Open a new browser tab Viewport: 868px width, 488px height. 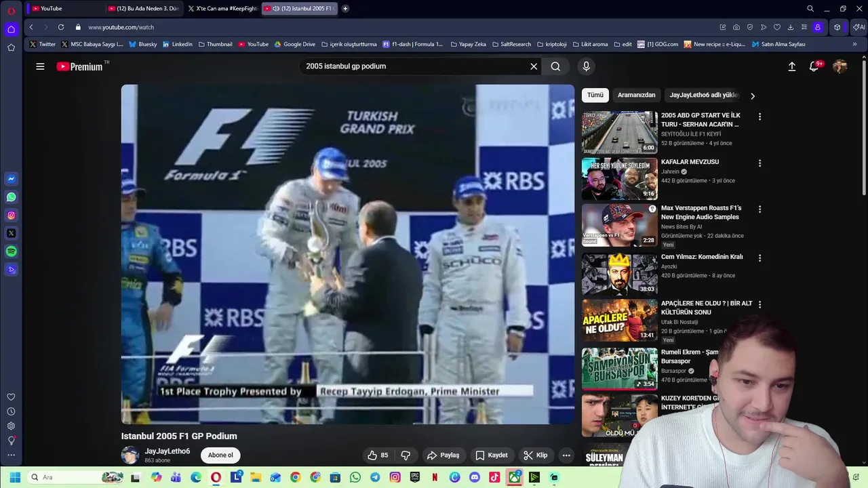[345, 9]
